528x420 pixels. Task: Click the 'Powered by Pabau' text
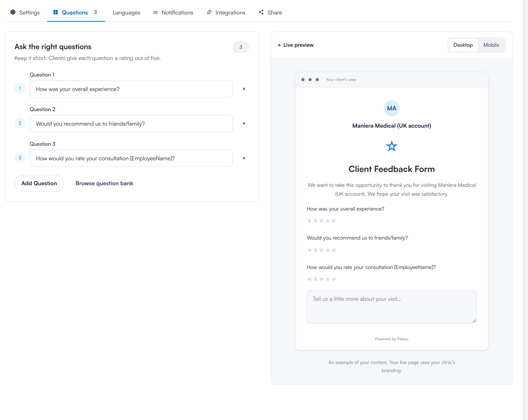point(392,339)
